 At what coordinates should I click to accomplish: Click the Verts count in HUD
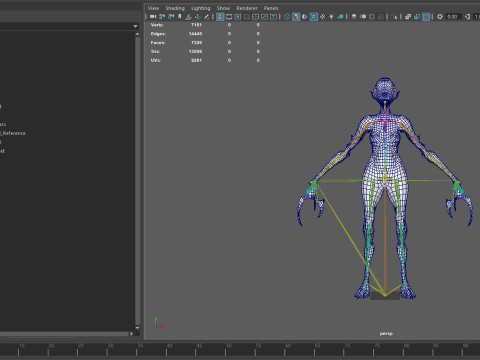click(196, 25)
